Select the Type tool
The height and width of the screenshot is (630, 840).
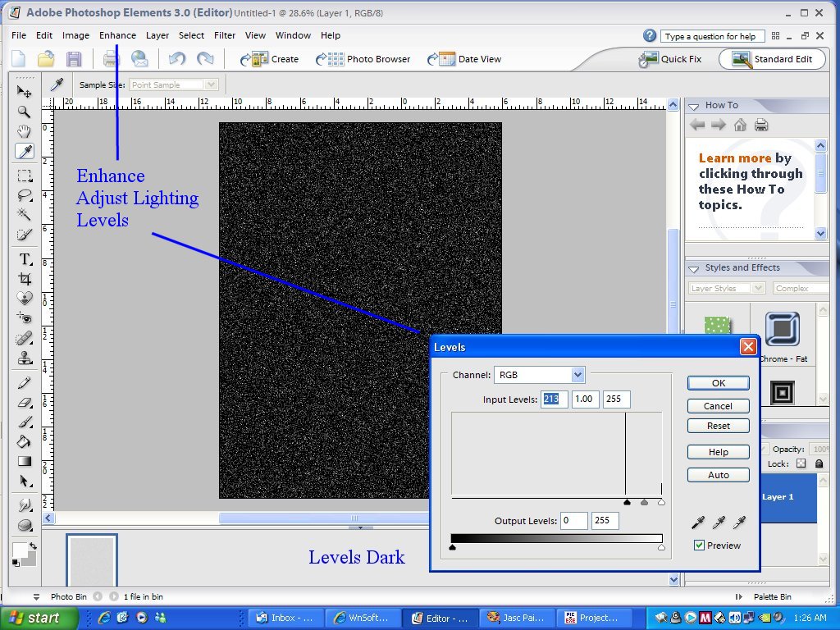click(x=24, y=259)
